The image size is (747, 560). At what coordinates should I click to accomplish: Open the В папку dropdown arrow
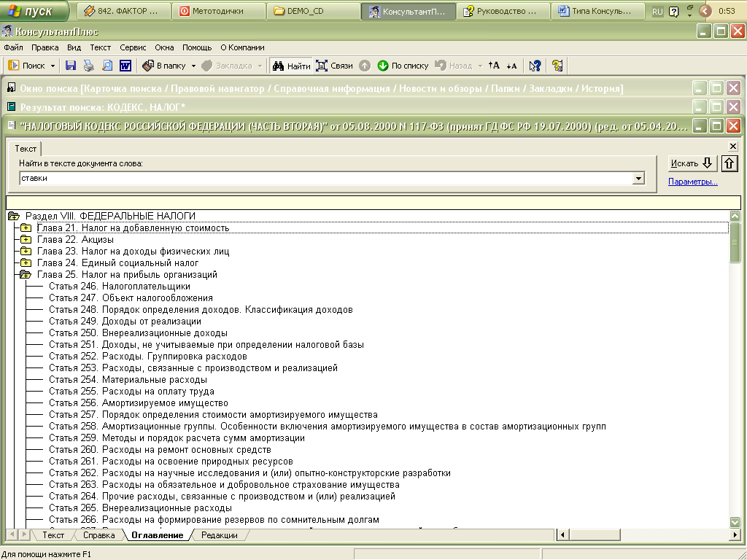tap(193, 66)
